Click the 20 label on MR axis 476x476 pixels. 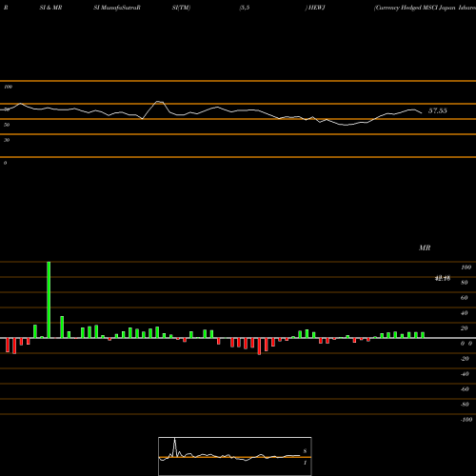click(x=465, y=328)
